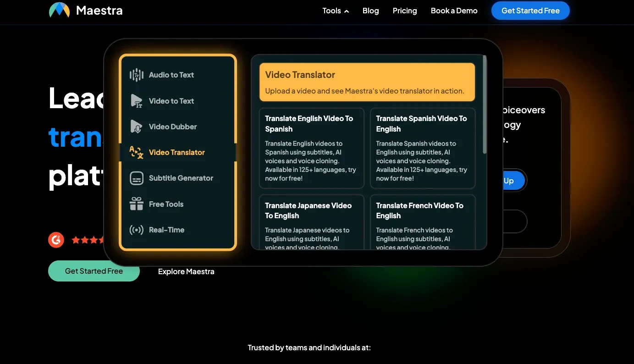The width and height of the screenshot is (634, 364).
Task: Select Video to Text tab label
Action: (x=171, y=101)
